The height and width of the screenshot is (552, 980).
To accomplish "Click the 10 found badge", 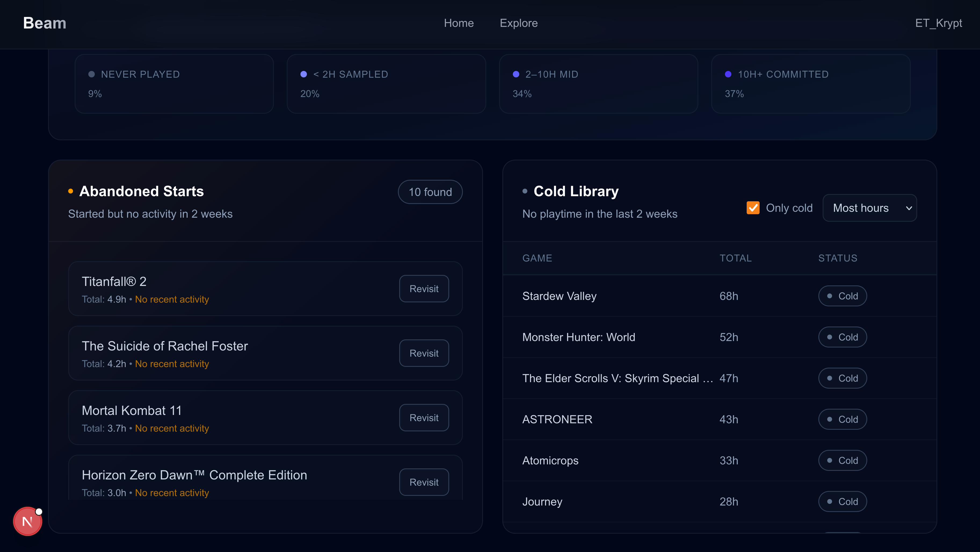I will click(430, 192).
